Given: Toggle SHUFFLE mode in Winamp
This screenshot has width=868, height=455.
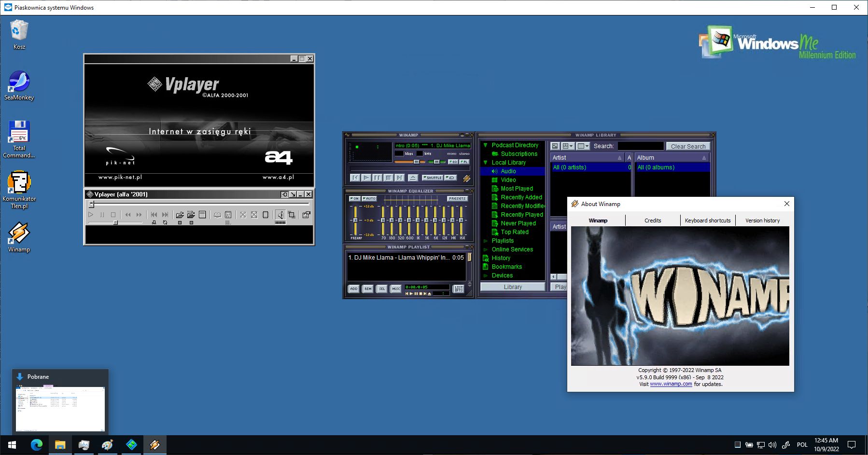Looking at the screenshot, I should [433, 178].
